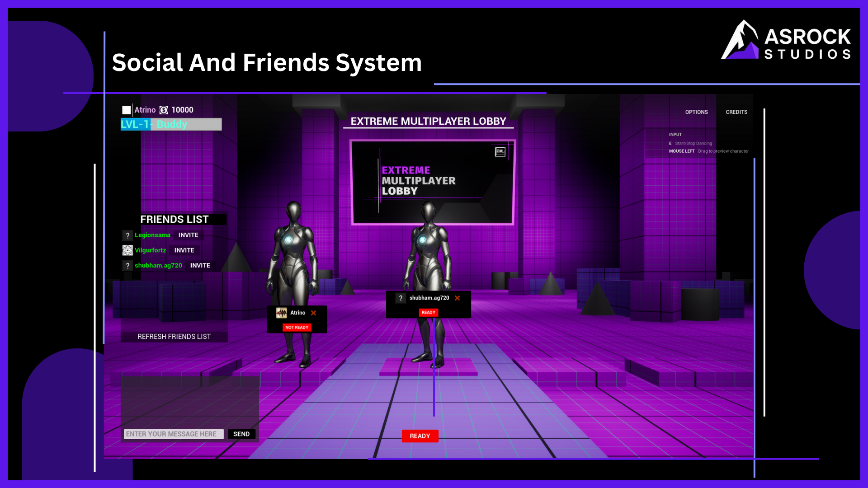Click the Vilgurfortz friend name
The width and height of the screenshot is (868, 488).
[150, 250]
